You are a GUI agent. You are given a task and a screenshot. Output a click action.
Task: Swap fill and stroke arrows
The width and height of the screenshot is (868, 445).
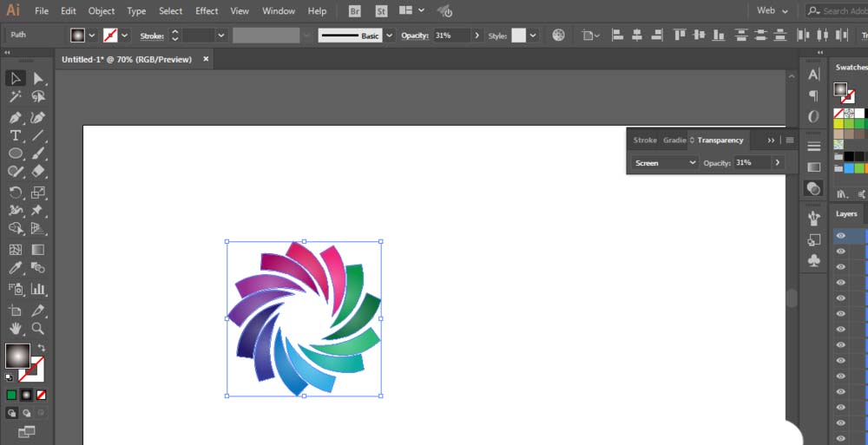click(42, 348)
